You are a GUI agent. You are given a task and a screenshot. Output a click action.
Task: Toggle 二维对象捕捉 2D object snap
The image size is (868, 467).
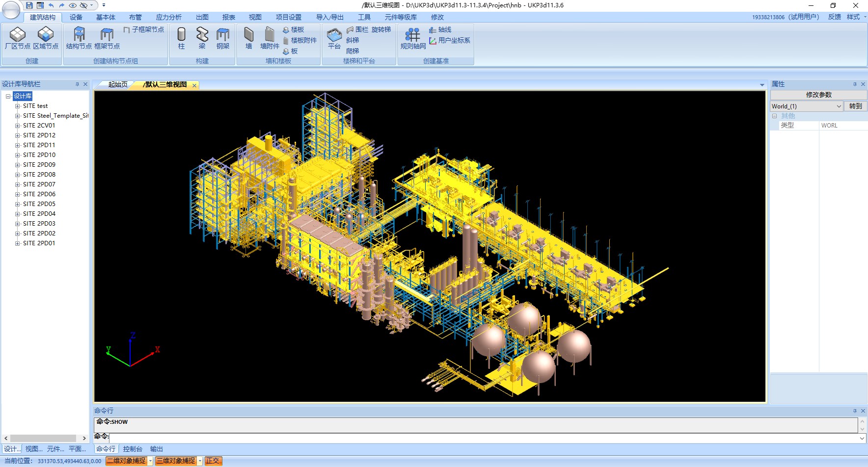(127, 461)
